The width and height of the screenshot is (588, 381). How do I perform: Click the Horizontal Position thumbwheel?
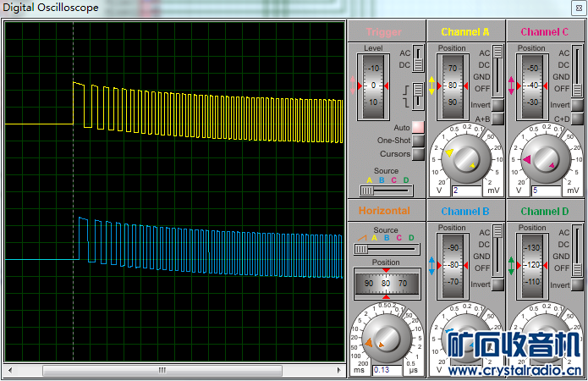point(387,283)
